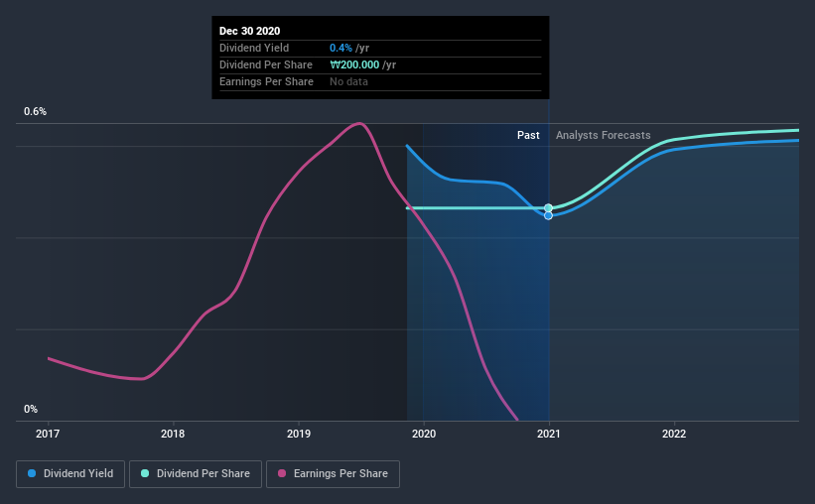Click the Dec 30 2020 tooltip date
The image size is (815, 504).
[x=249, y=31]
